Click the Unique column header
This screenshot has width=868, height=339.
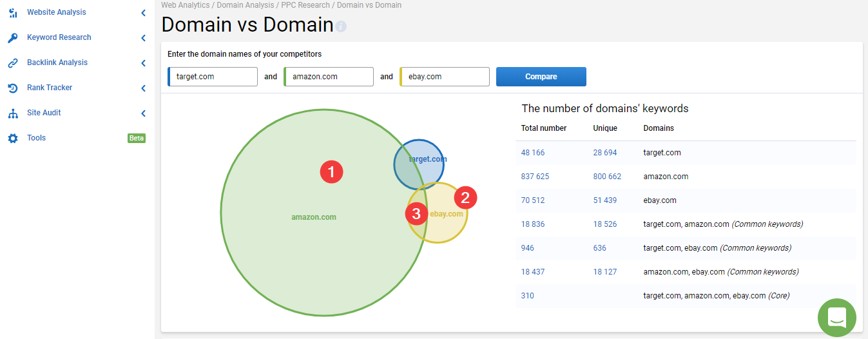(605, 128)
